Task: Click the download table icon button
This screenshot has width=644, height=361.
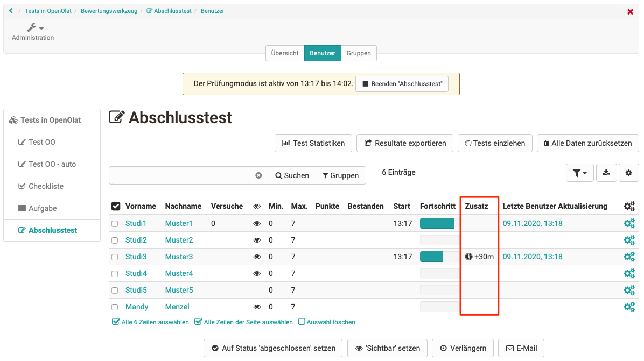Action: click(606, 173)
